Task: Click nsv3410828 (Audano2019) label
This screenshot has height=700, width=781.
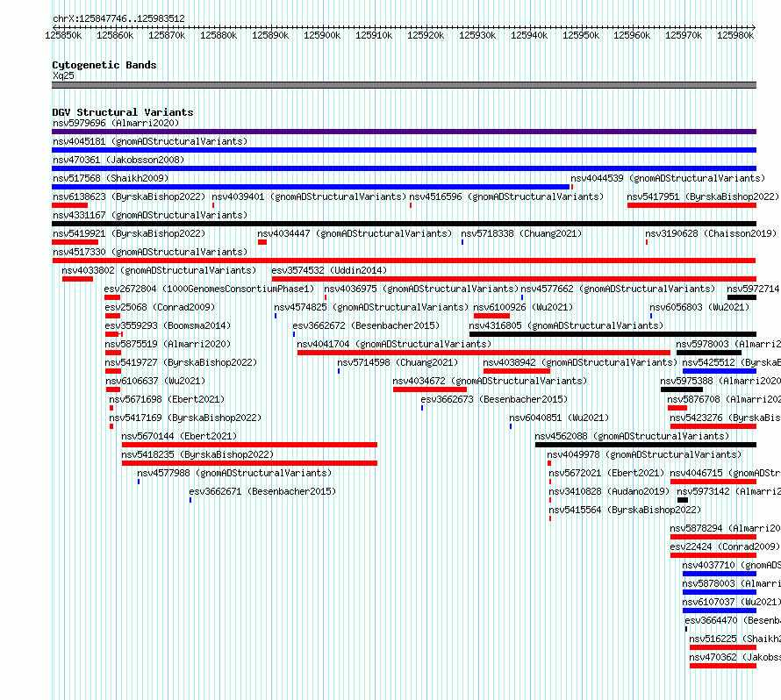Action: tap(609, 491)
